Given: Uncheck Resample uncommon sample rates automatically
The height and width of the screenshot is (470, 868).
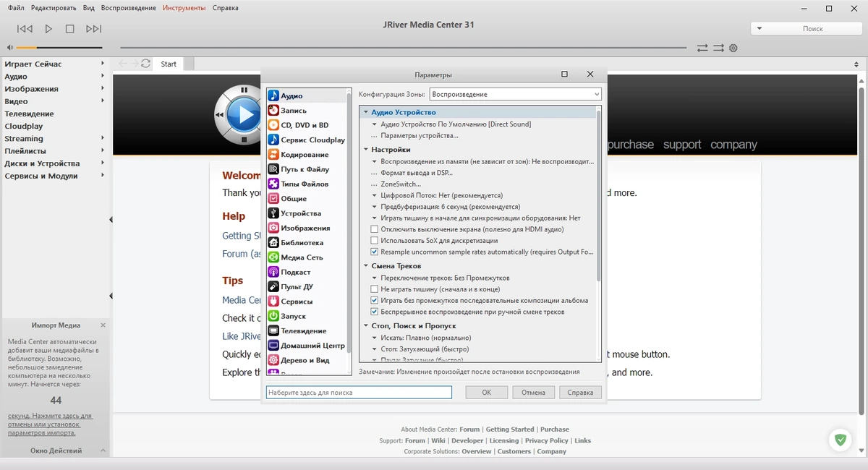Looking at the screenshot, I should tap(374, 252).
